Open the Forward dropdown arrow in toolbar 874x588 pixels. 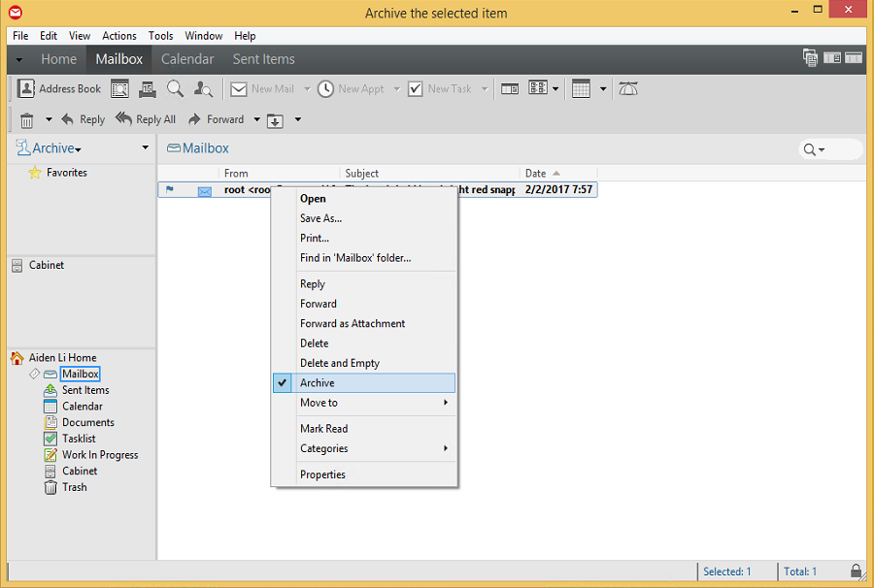256,120
